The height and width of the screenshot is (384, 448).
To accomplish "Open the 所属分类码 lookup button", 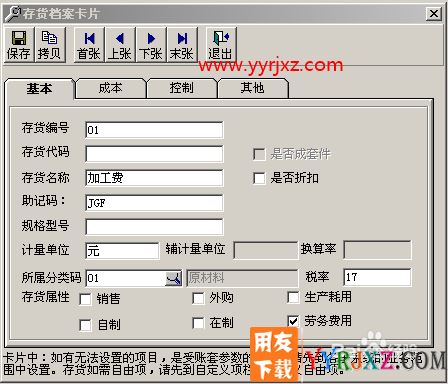I will 173,278.
